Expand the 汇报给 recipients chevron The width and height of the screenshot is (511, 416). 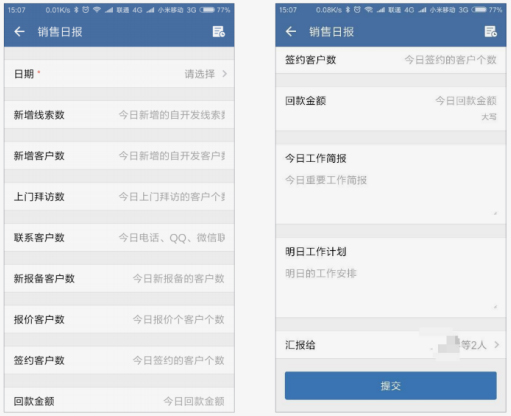click(497, 345)
